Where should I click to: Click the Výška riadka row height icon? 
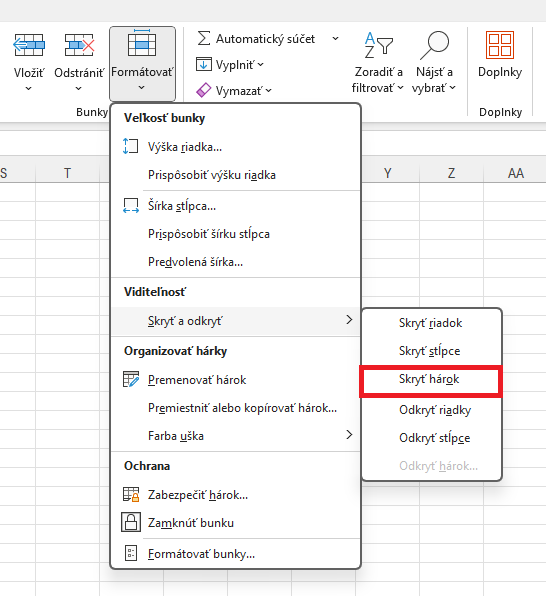pyautogui.click(x=130, y=146)
